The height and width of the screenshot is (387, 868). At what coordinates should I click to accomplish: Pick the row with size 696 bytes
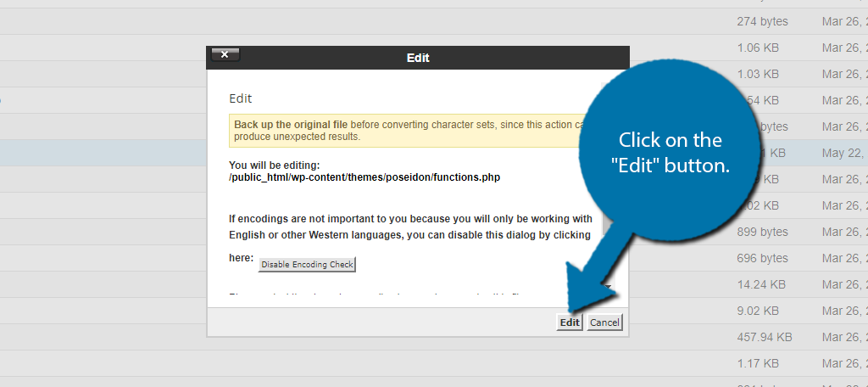762,258
